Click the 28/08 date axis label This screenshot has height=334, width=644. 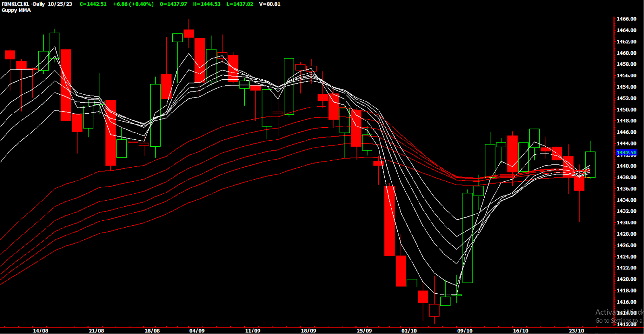152,331
